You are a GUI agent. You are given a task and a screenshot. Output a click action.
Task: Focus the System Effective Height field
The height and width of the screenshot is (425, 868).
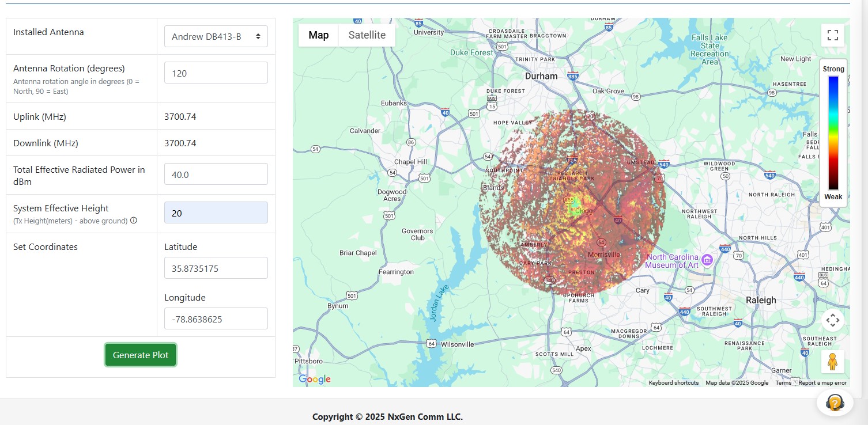[216, 212]
